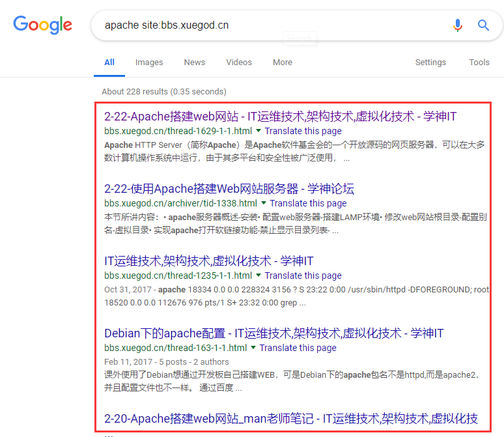Translate this page for archiver/tid-1338.html

308,203
